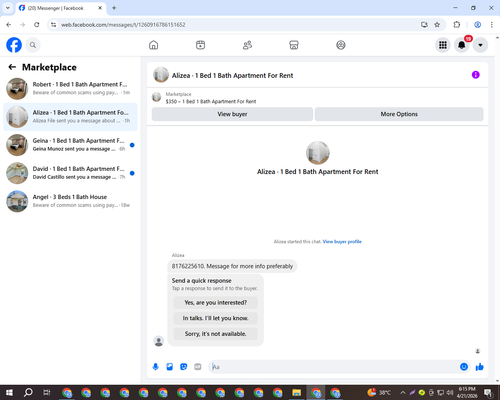Viewport: 500px width, 400px height.
Task: Open the View buyer profile link
Action: point(342,242)
